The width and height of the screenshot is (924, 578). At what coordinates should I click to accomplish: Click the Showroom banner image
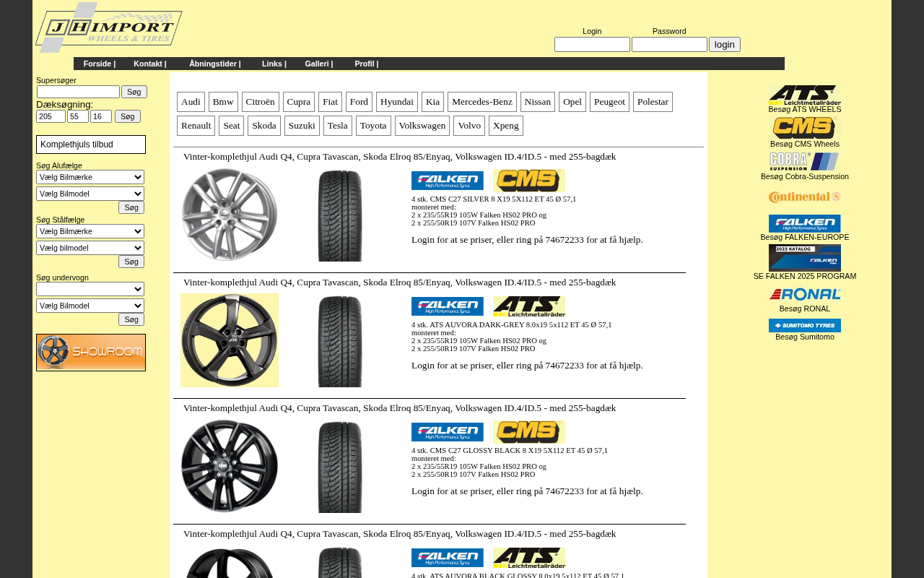click(x=91, y=353)
